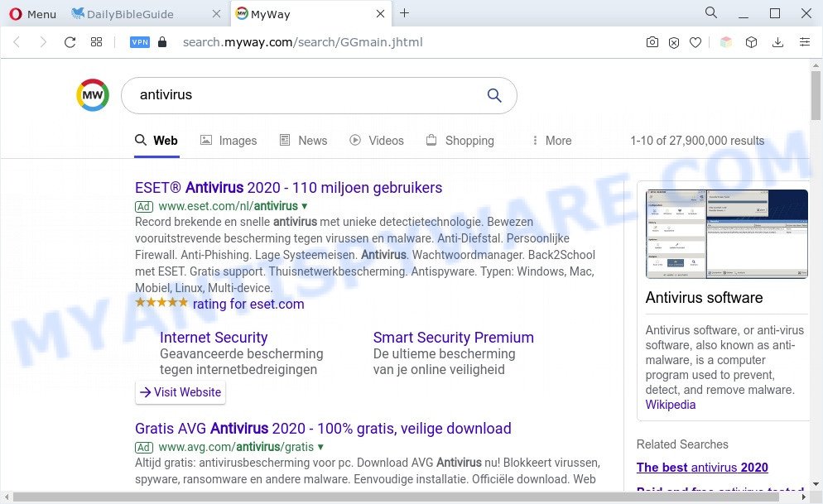Click the padlock site security icon

pos(162,42)
